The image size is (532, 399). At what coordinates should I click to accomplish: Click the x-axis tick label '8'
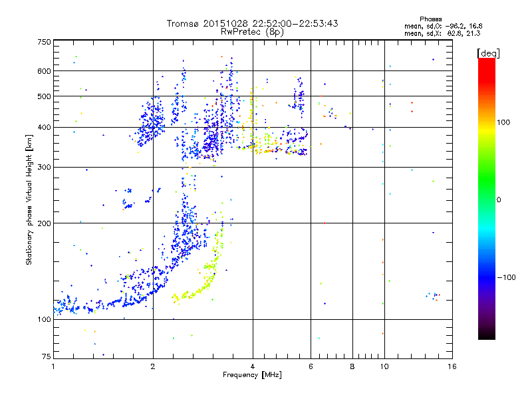click(x=352, y=366)
